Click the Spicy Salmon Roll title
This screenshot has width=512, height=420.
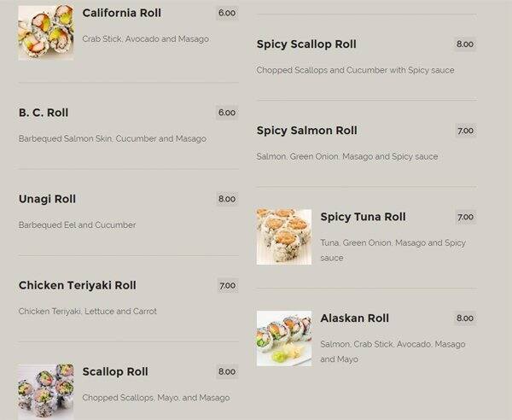(x=306, y=131)
